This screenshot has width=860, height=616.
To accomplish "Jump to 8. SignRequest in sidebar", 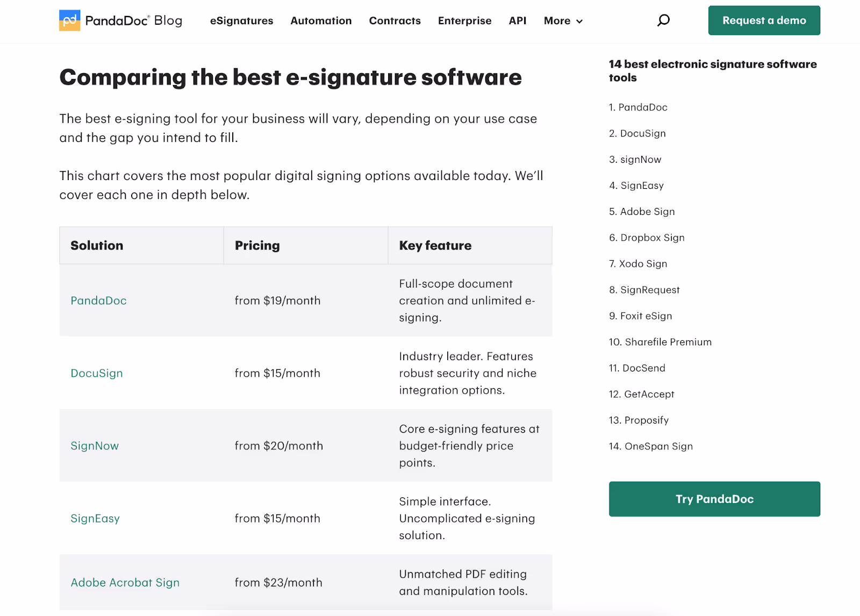I will [644, 290].
